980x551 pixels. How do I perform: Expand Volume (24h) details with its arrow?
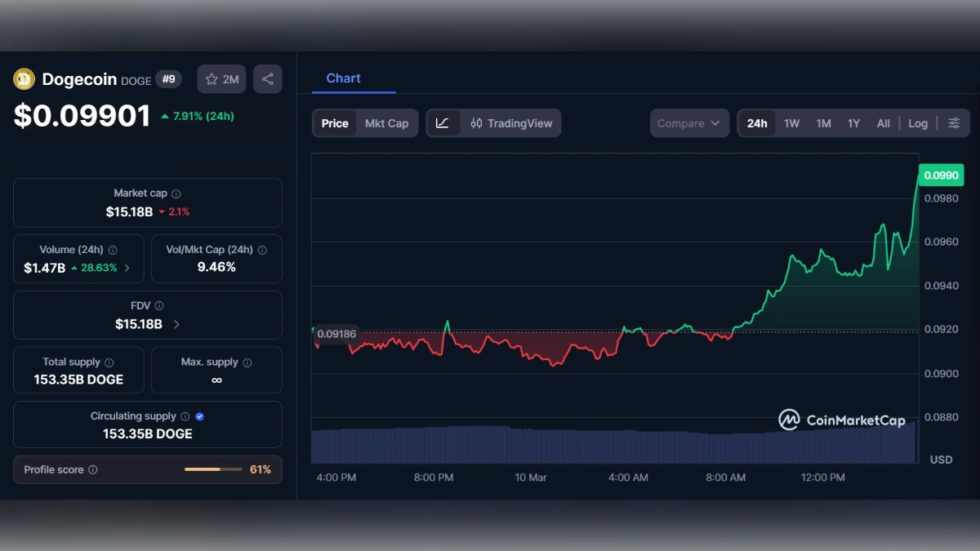[x=127, y=267]
